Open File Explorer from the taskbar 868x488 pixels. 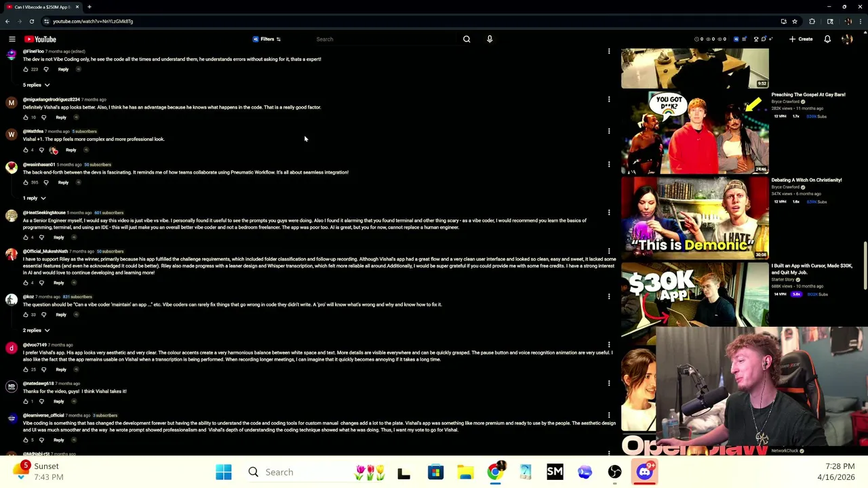tap(465, 472)
